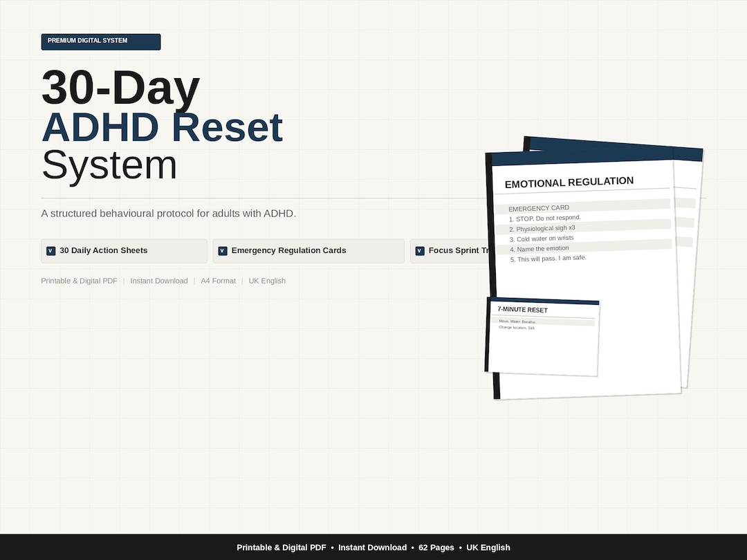The image size is (747, 560).
Task: Click the footer UK English text
Action: click(488, 548)
